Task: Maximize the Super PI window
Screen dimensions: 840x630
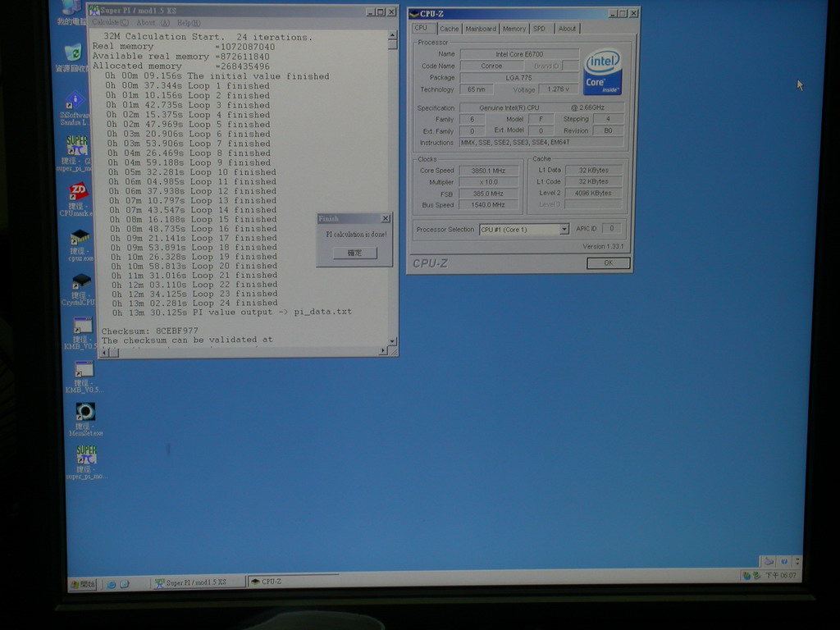Action: [381, 11]
